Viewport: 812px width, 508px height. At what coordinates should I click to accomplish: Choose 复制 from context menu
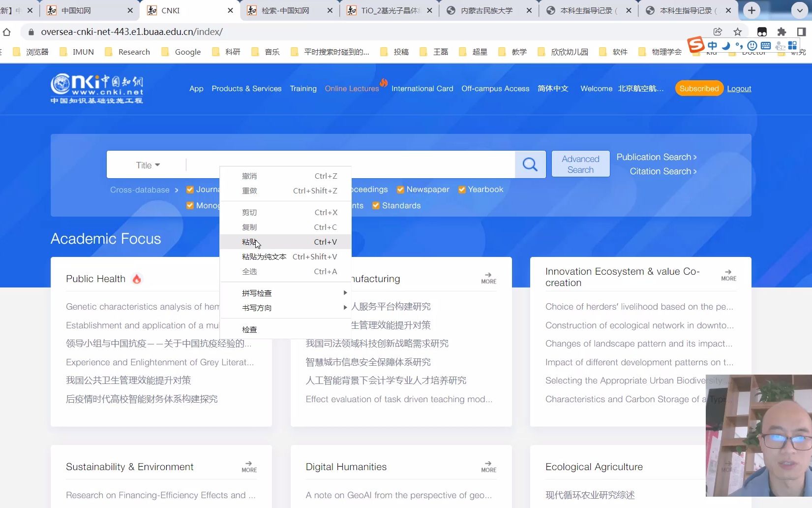(285, 227)
